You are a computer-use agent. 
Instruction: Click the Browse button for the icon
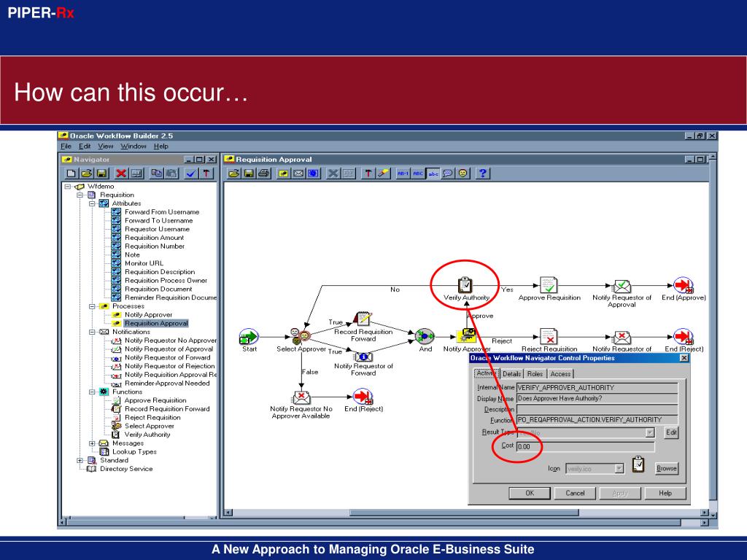click(x=667, y=468)
